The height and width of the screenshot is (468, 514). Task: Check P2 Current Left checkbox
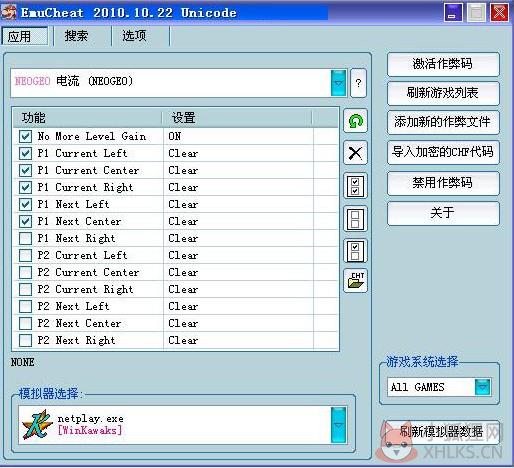pyautogui.click(x=26, y=255)
